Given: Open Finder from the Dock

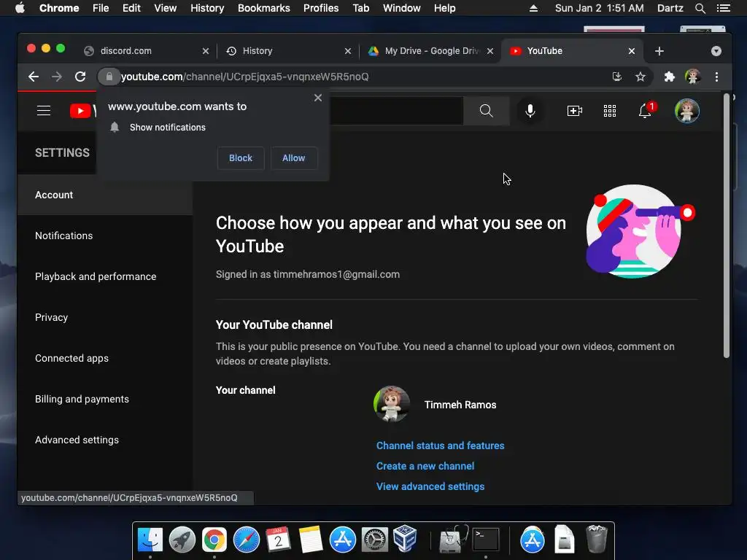Looking at the screenshot, I should point(150,540).
